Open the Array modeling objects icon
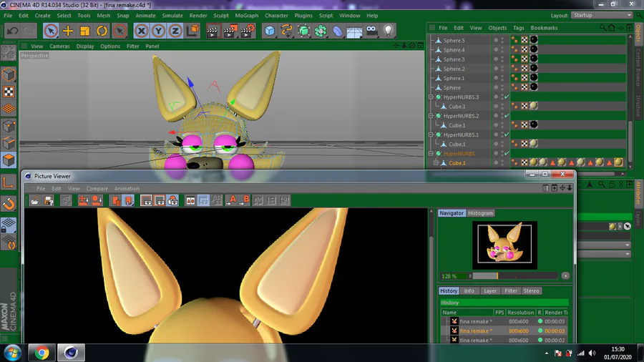Screen dimensions: 644x362 coord(321,31)
